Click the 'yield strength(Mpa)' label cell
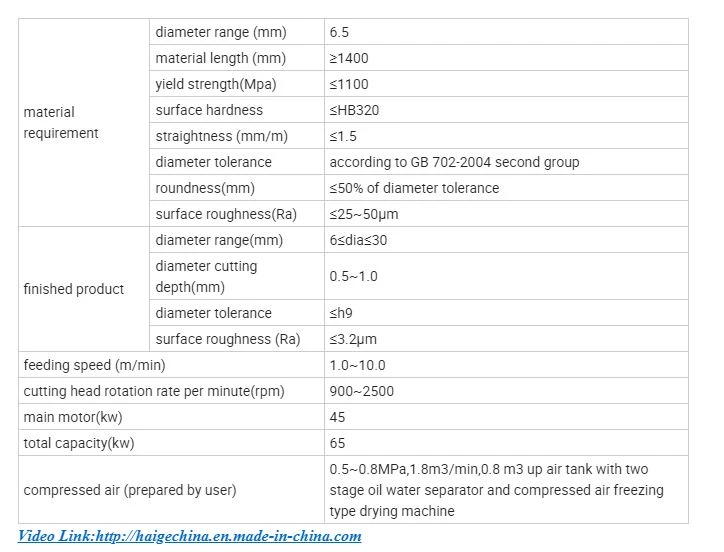 point(237,84)
